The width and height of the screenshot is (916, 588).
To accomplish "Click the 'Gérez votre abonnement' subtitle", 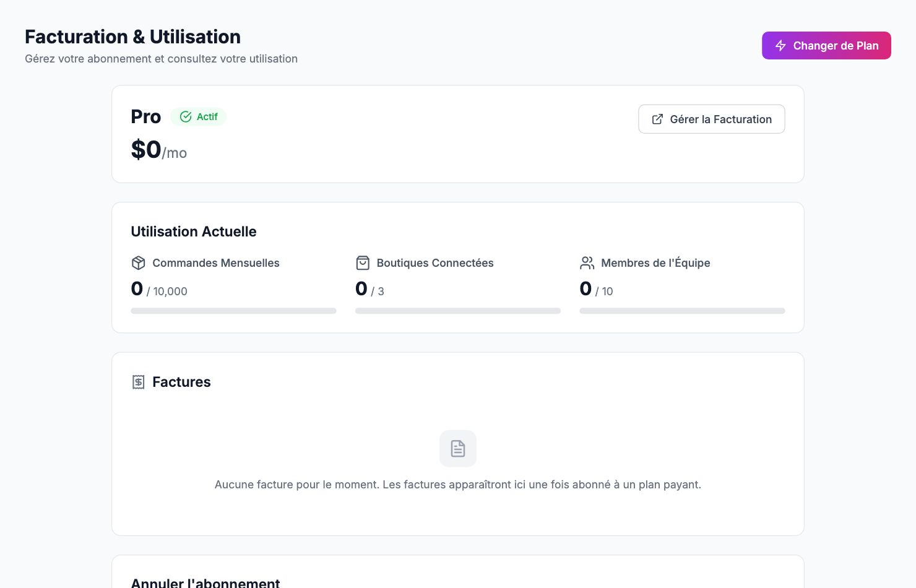I will coord(161,59).
